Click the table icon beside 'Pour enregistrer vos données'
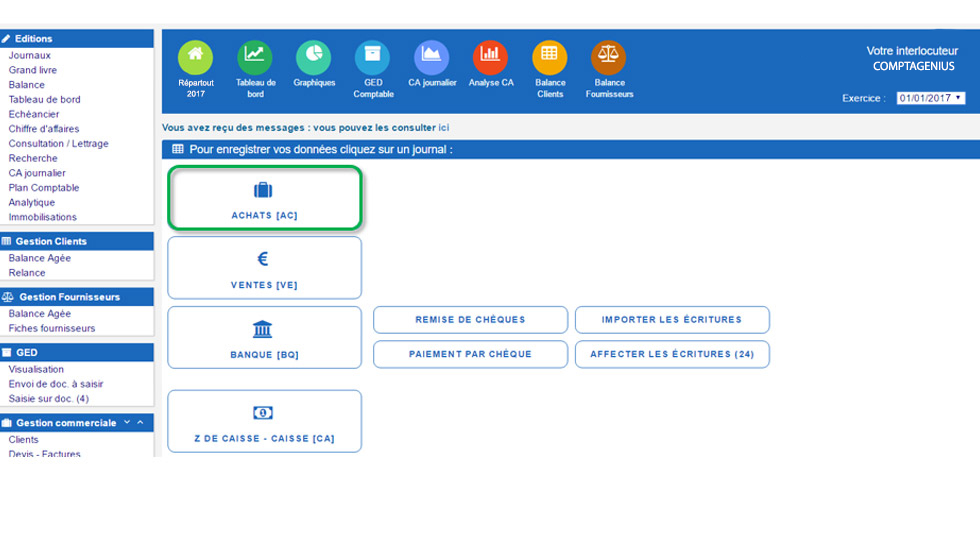The image size is (980, 534). [x=178, y=149]
